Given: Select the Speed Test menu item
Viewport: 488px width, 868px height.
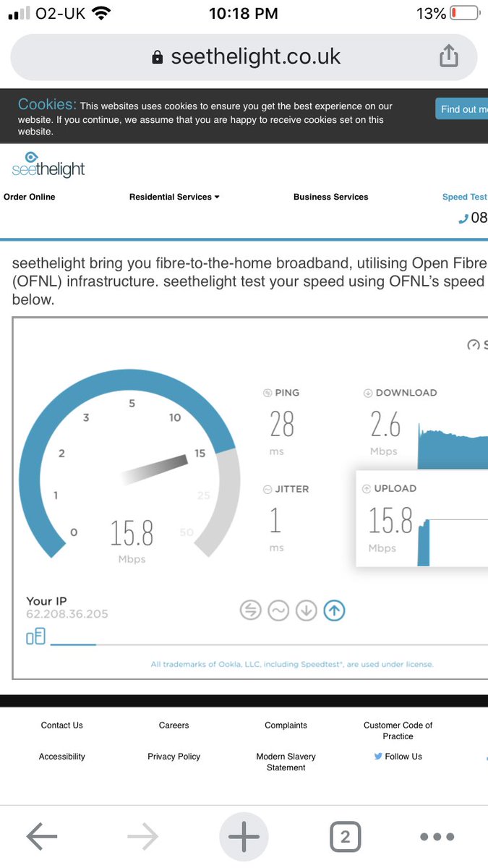Looking at the screenshot, I should coord(465,197).
